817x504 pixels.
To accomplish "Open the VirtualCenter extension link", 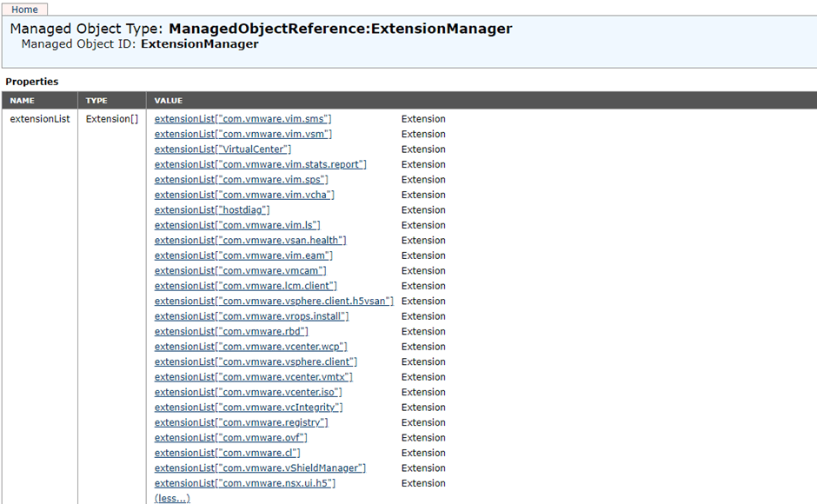I will coord(223,149).
